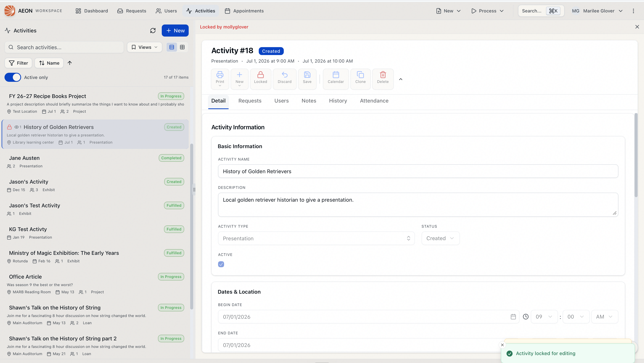Click the viewers eye icon on Golden Retrievers row
Viewport: 644px width, 363px height.
17,127
